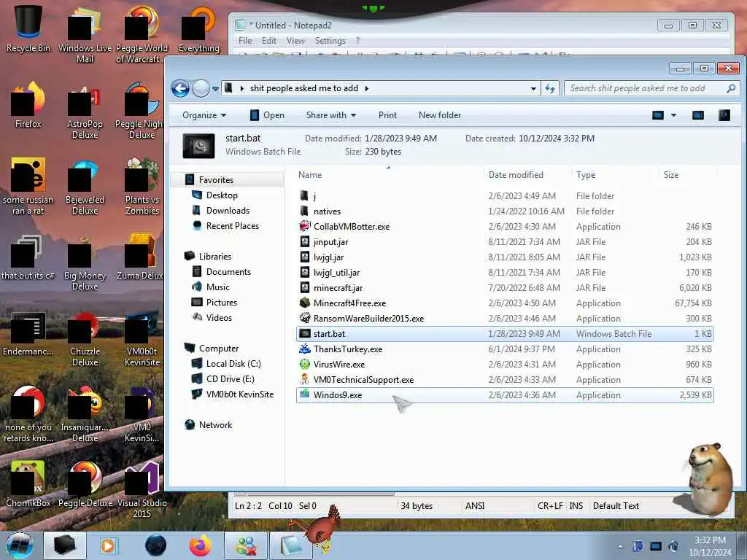
Task: Open recent pages dropdown arrow
Action: (215, 88)
